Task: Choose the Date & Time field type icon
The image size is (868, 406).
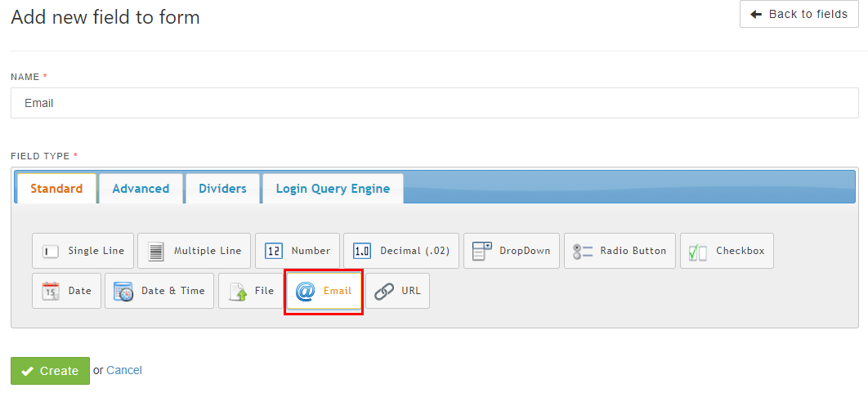Action: 123,291
